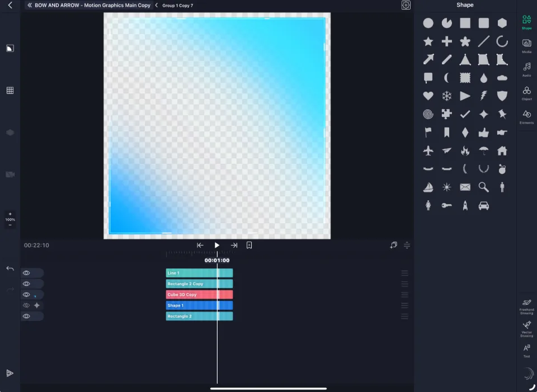
Task: Add the rocket shape
Action: click(x=465, y=205)
